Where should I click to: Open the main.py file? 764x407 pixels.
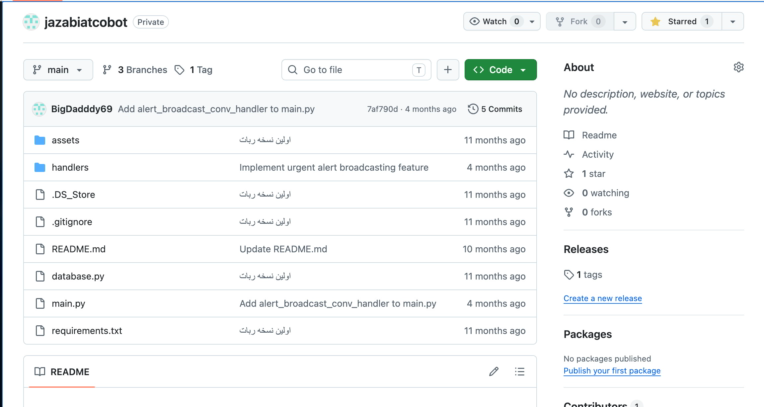[x=68, y=303]
